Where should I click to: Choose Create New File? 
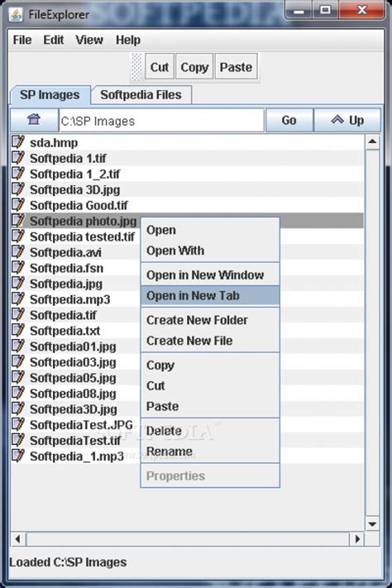[210, 341]
